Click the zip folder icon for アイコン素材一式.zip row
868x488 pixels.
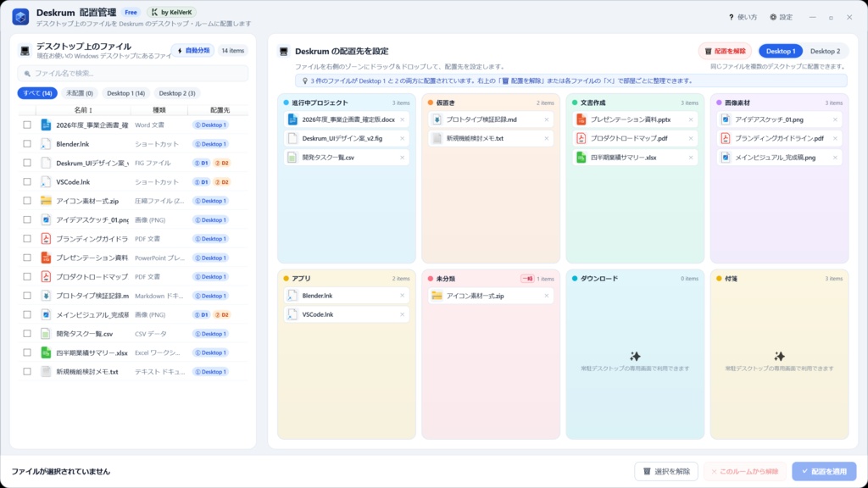[x=46, y=201]
